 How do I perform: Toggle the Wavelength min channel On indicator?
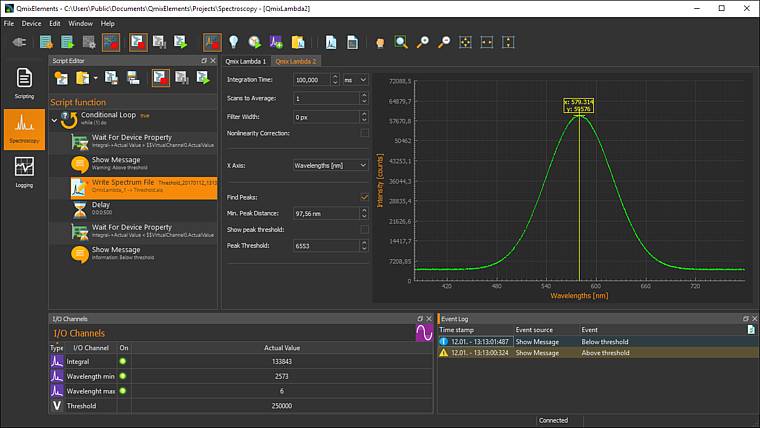123,376
